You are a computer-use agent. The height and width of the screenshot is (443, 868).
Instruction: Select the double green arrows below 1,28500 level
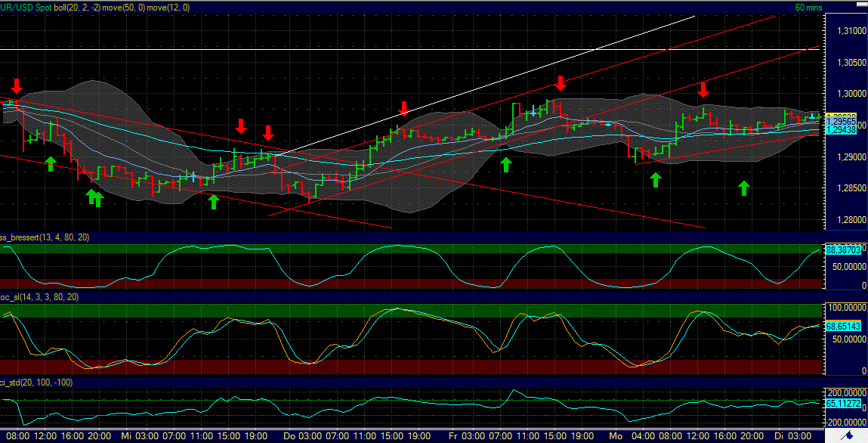(93, 197)
